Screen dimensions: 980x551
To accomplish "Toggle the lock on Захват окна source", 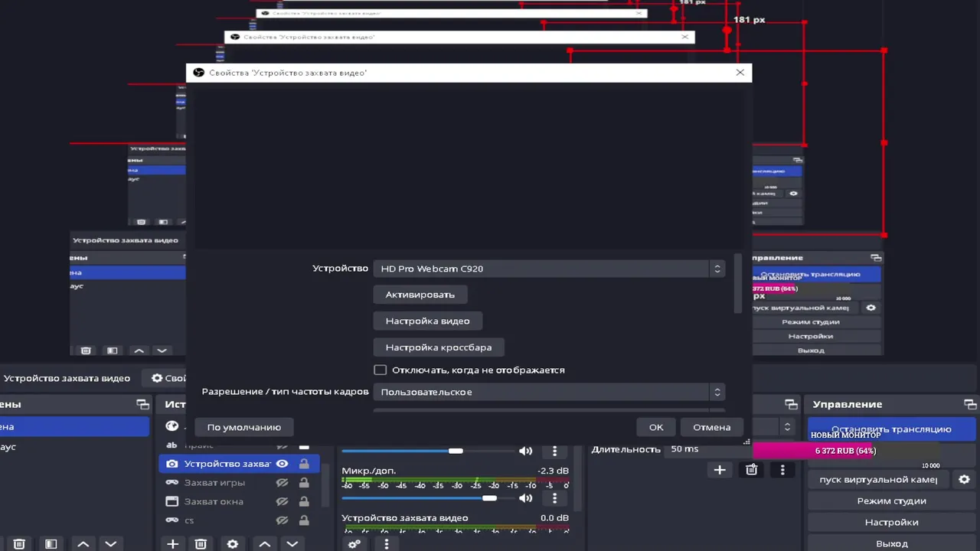I will pyautogui.click(x=304, y=501).
